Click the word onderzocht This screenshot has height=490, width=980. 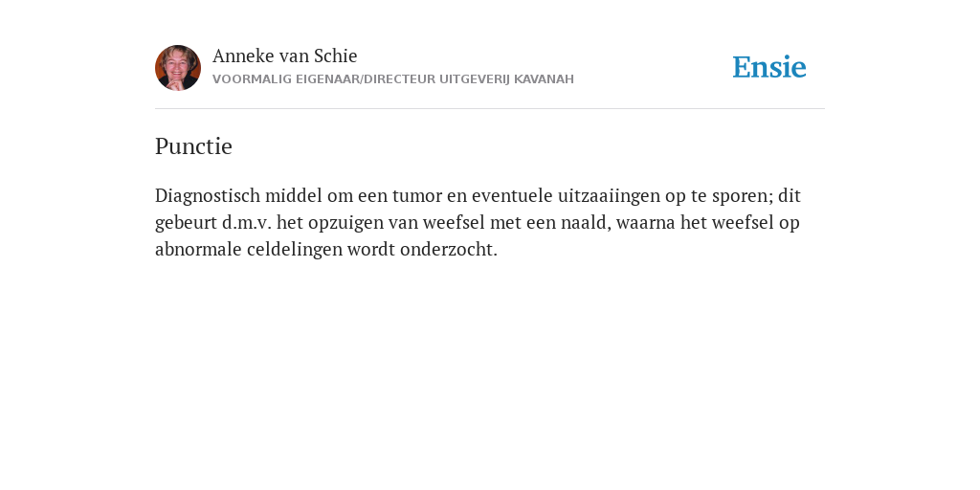[x=449, y=250]
